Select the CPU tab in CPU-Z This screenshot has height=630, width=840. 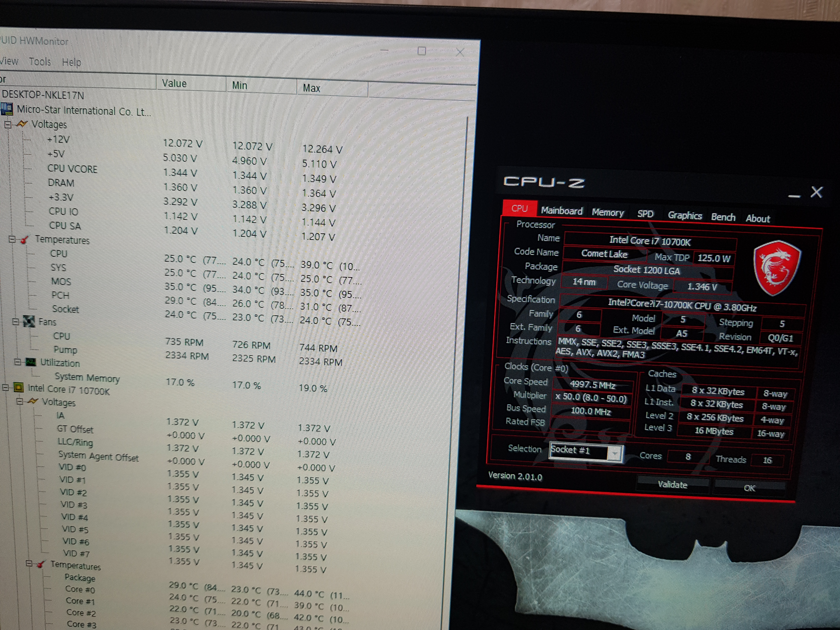[520, 209]
